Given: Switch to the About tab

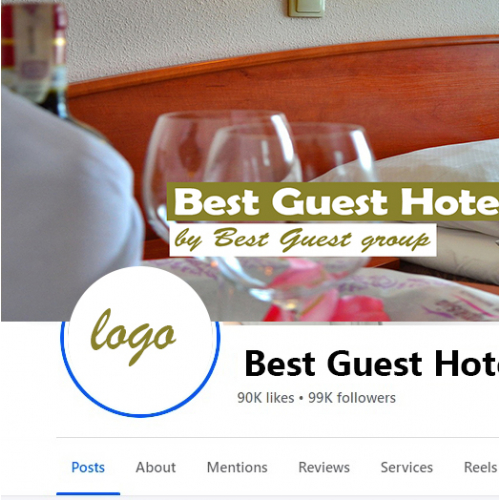Looking at the screenshot, I should 156,467.
